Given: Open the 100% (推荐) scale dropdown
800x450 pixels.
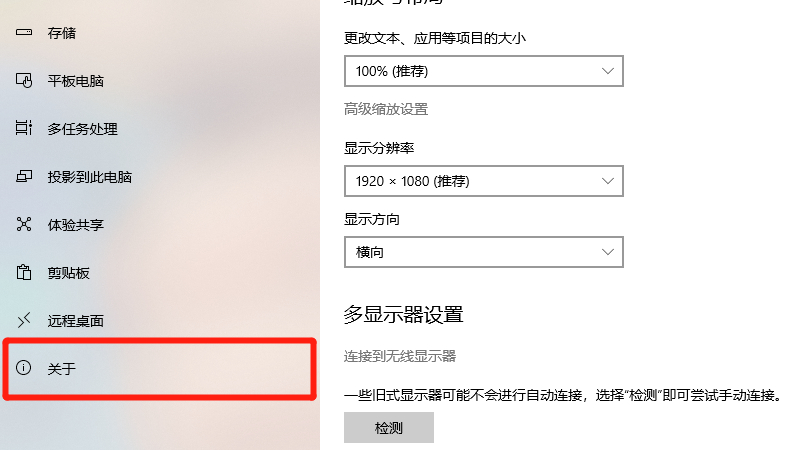Looking at the screenshot, I should tap(484, 71).
